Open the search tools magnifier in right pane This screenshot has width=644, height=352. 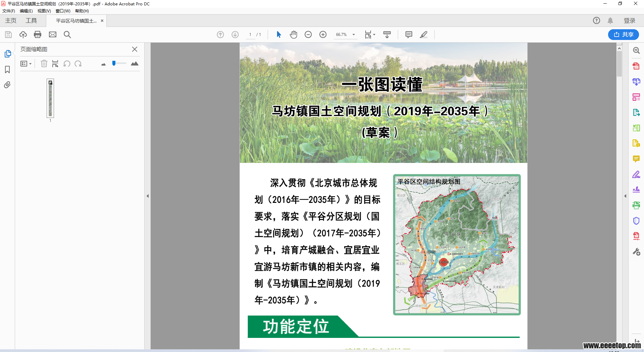coord(636,50)
